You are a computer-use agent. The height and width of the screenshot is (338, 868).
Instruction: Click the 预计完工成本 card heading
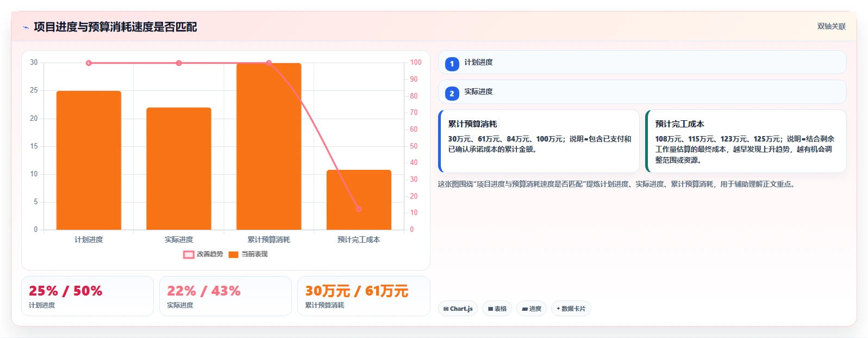click(679, 124)
